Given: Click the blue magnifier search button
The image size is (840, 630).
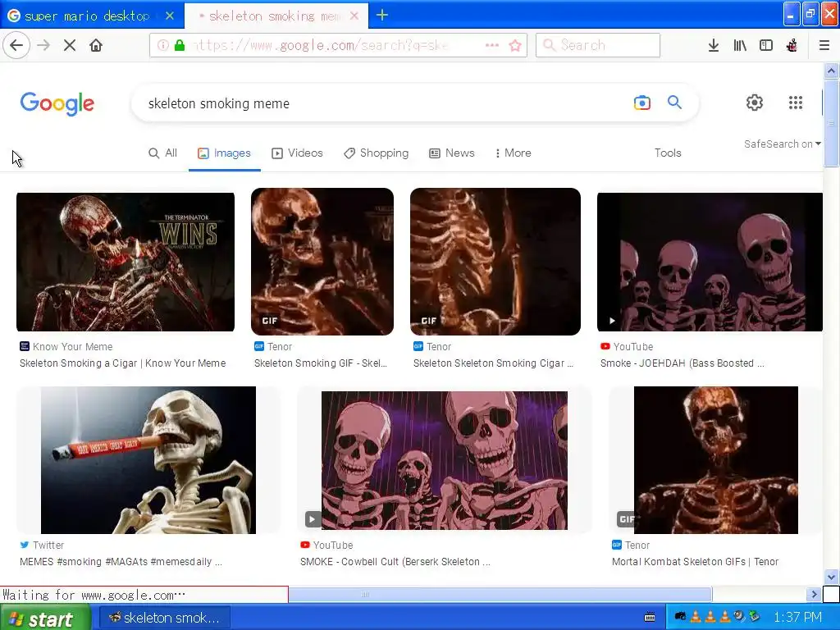Looking at the screenshot, I should pyautogui.click(x=674, y=102).
